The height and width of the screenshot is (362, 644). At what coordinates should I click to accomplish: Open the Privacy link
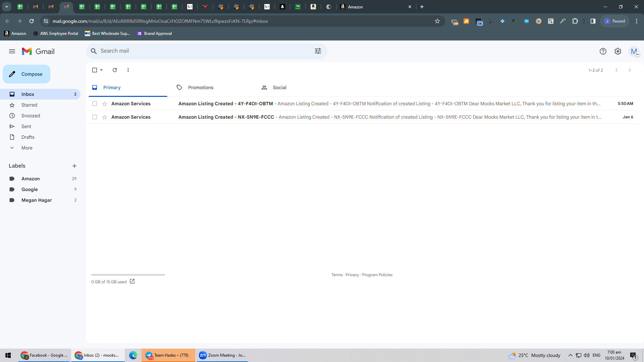352,275
